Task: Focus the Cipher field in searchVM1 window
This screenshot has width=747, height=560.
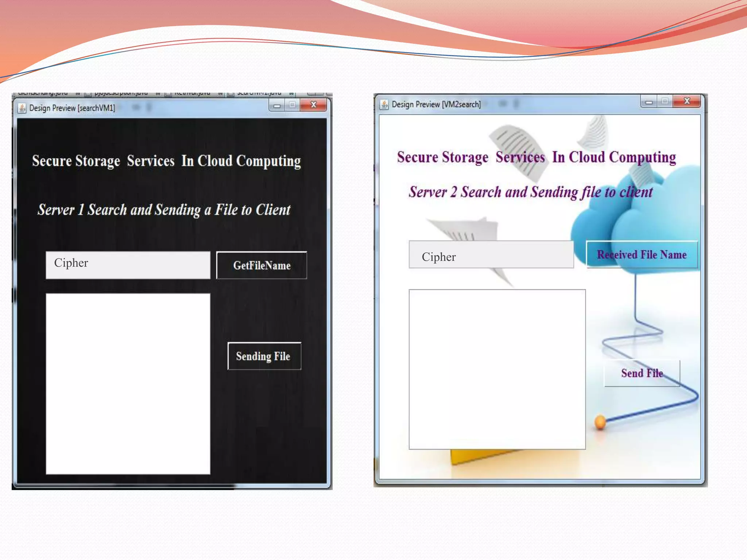Action: coord(128,265)
